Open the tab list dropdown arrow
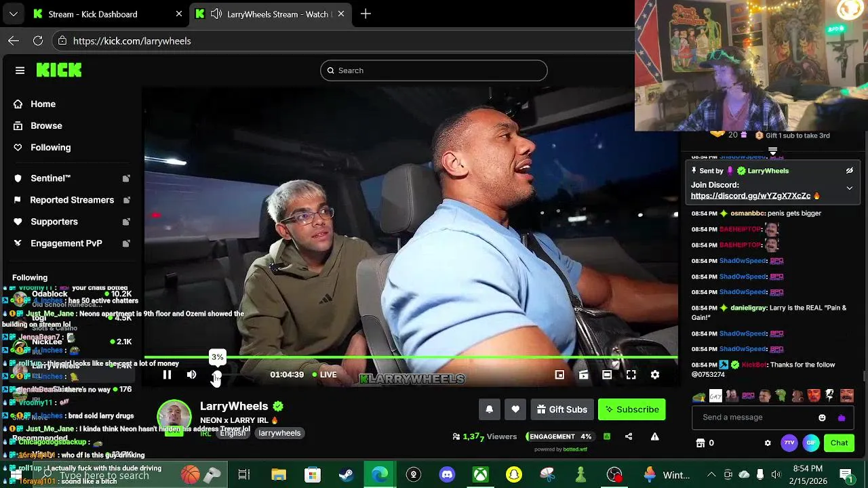868x488 pixels. 14,14
